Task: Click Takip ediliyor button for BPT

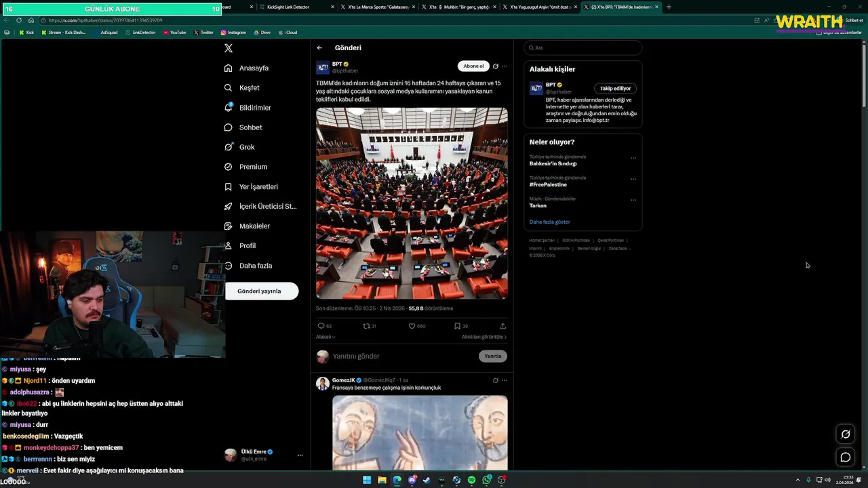Action: click(x=615, y=88)
